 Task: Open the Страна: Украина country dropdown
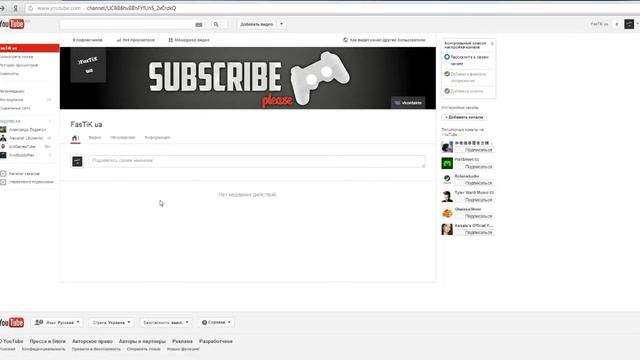point(111,322)
